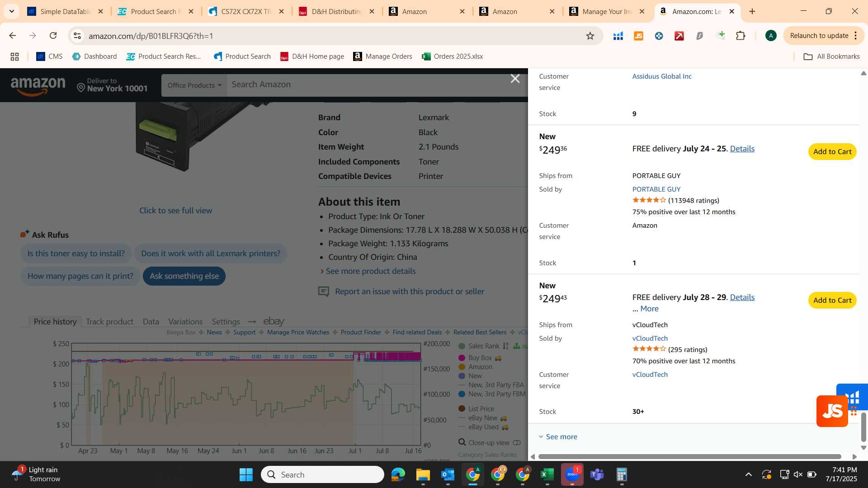The height and width of the screenshot is (488, 868).
Task: Open All Bookmarks folder
Action: click(831, 56)
